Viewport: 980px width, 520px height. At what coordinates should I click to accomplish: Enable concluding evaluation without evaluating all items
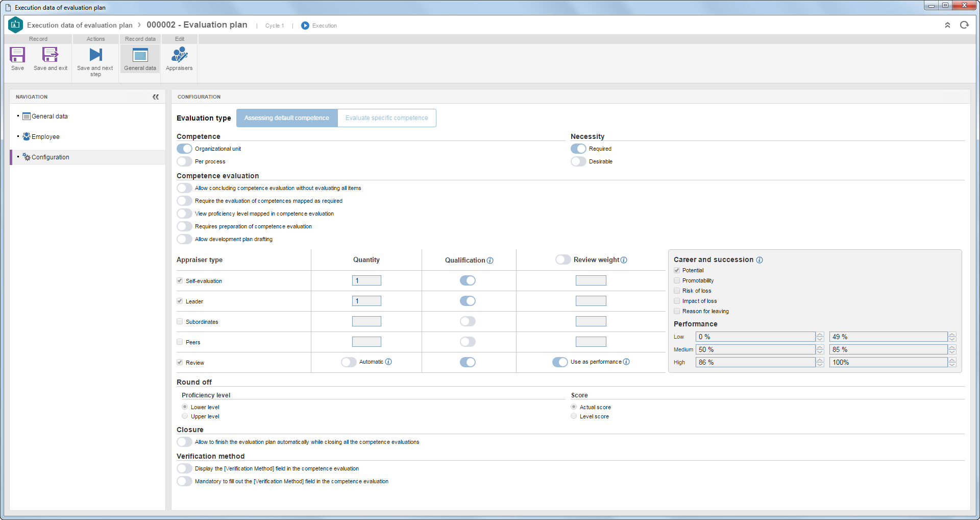point(184,188)
